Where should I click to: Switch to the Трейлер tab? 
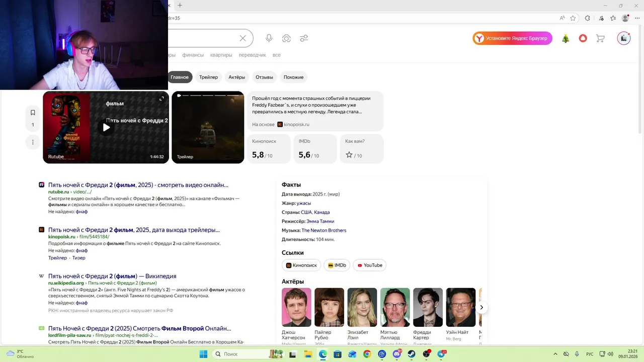[x=208, y=77]
